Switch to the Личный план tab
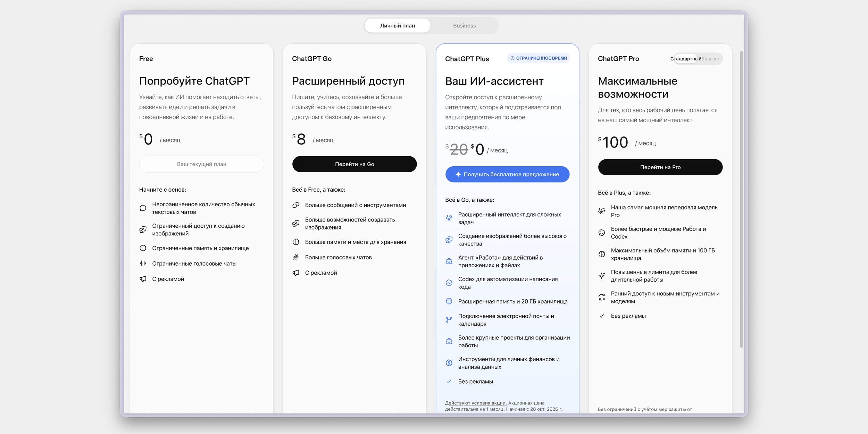868x434 pixels. 397,26
